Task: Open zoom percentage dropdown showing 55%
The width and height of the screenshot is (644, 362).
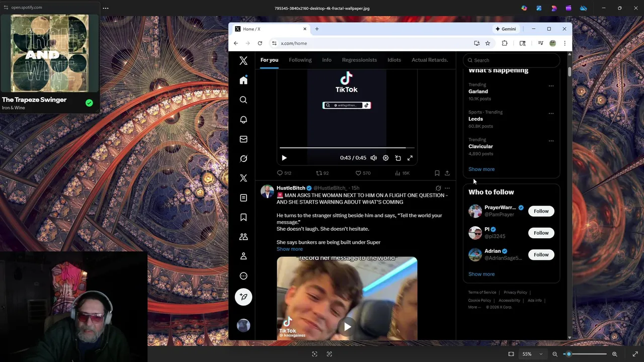Action: [532, 354]
